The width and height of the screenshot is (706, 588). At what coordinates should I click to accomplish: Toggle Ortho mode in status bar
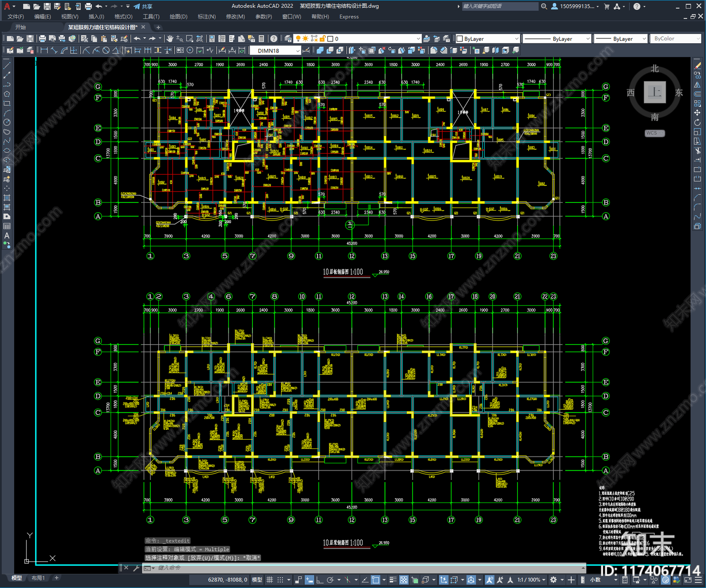click(x=319, y=580)
